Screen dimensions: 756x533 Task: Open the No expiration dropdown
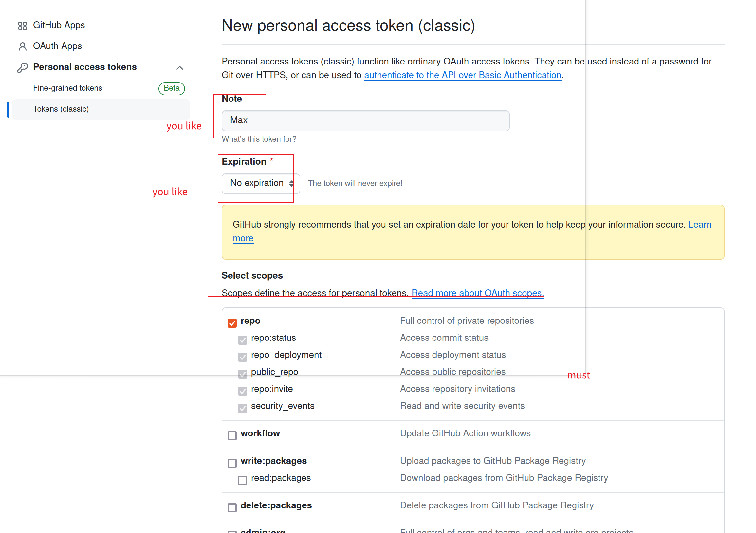coord(261,183)
